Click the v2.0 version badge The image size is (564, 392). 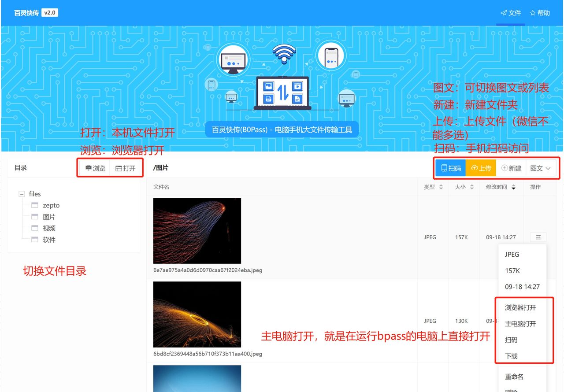[50, 13]
